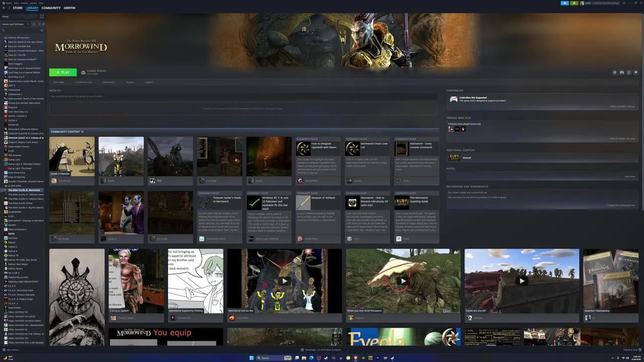
Task: Go back with the left arrow
Action: (x=4, y=8)
